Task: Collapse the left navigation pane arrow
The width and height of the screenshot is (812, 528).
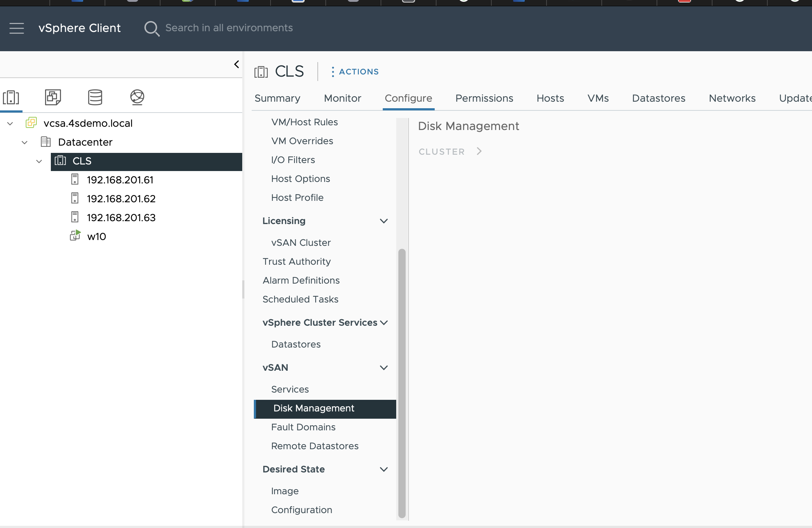Action: pyautogui.click(x=236, y=64)
